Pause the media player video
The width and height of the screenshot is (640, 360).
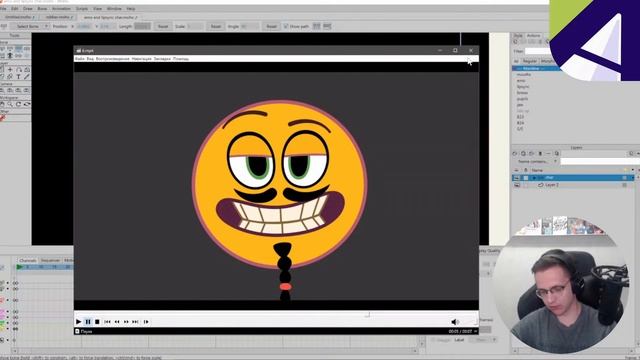point(88,322)
